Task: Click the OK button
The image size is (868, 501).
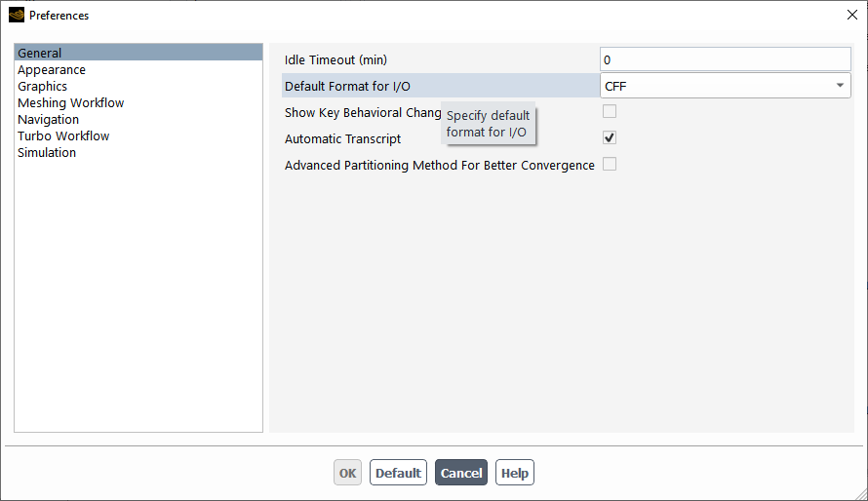Action: (347, 473)
